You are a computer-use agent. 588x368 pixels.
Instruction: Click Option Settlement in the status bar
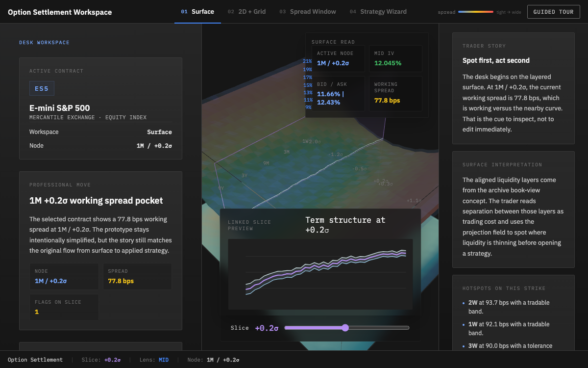35,360
